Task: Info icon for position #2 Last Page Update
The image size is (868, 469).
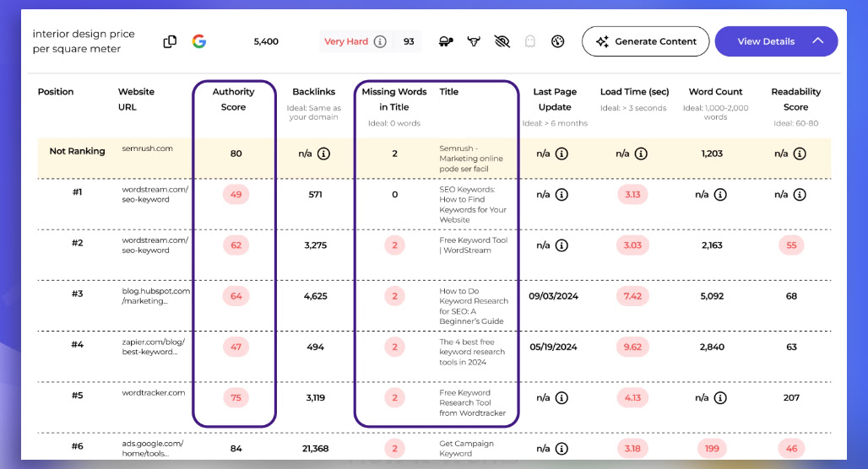Action: click(561, 245)
